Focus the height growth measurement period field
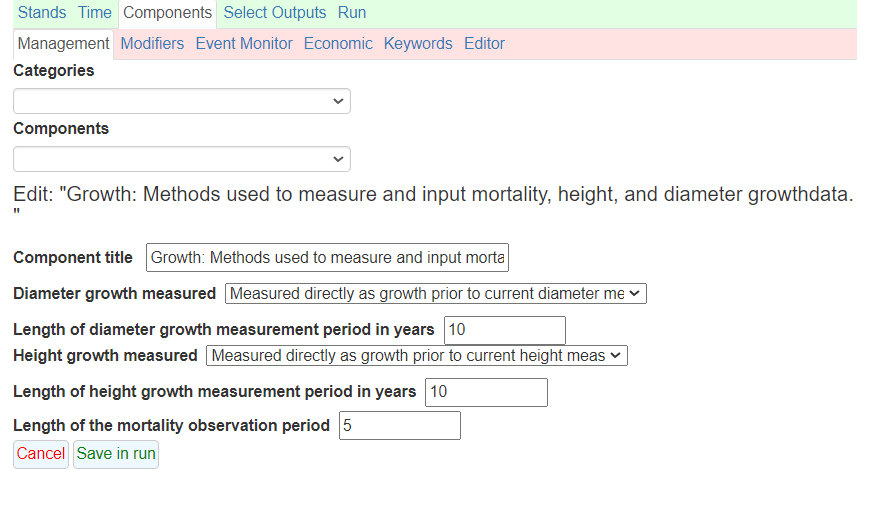The height and width of the screenshot is (521, 880). (x=486, y=392)
